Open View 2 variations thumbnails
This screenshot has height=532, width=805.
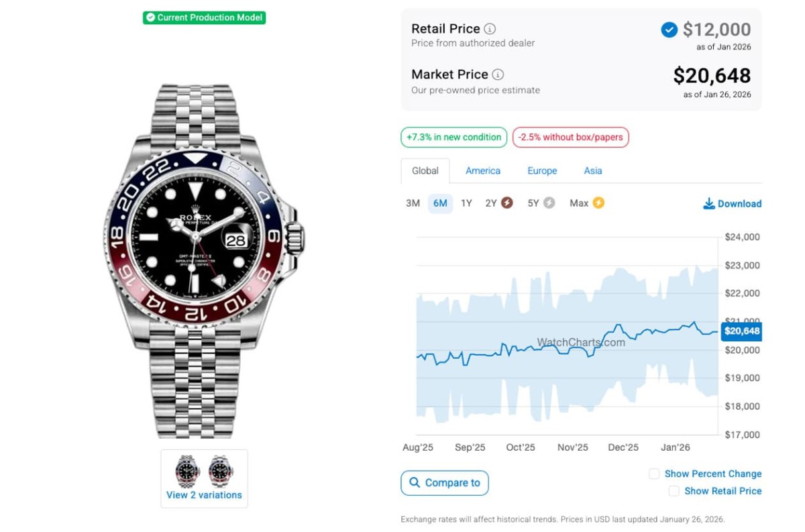(204, 478)
